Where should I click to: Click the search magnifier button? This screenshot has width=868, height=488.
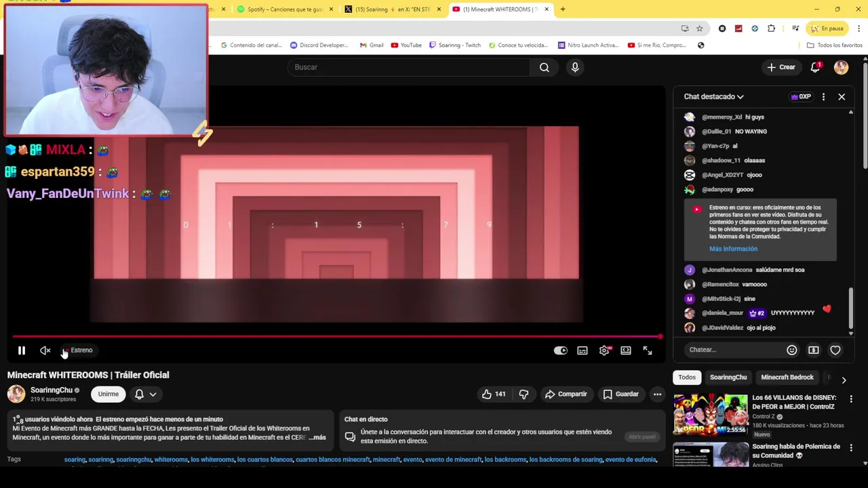click(545, 67)
